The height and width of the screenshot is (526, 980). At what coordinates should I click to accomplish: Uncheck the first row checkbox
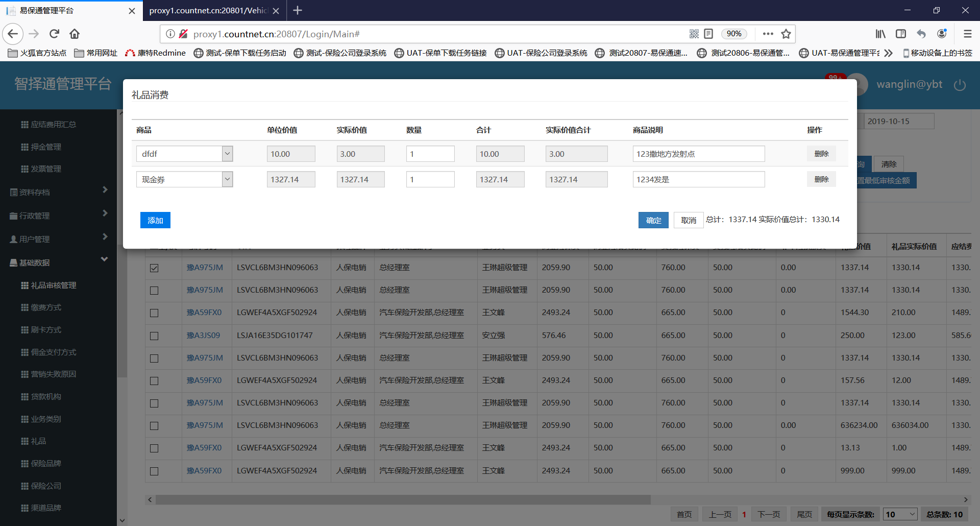click(154, 268)
